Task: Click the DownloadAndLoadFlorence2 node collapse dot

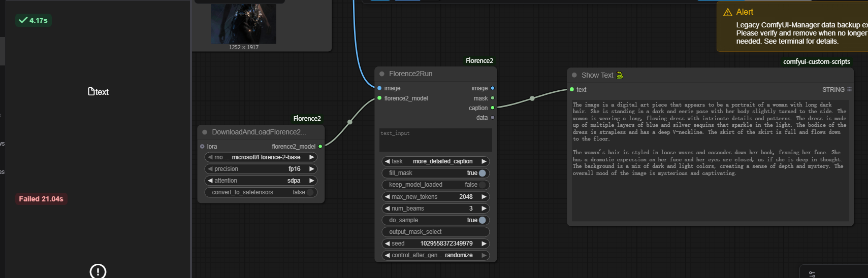Action: (x=205, y=132)
